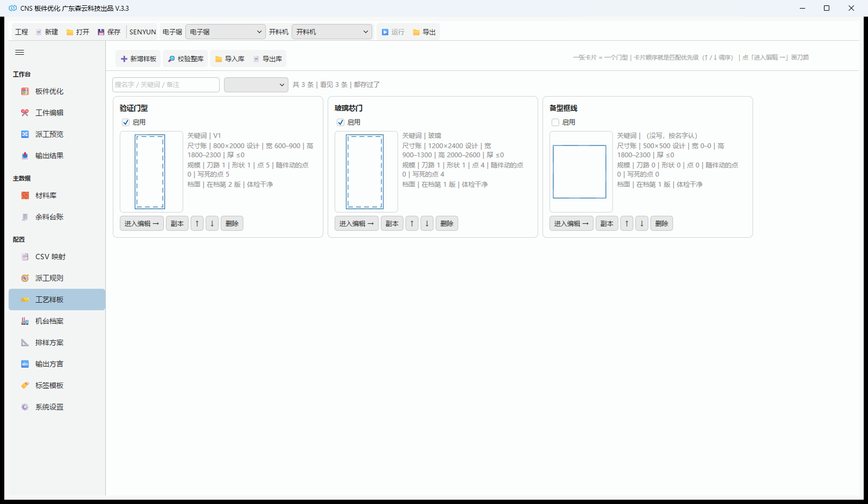
Task: Expand the 开料机 combo box
Action: point(332,32)
